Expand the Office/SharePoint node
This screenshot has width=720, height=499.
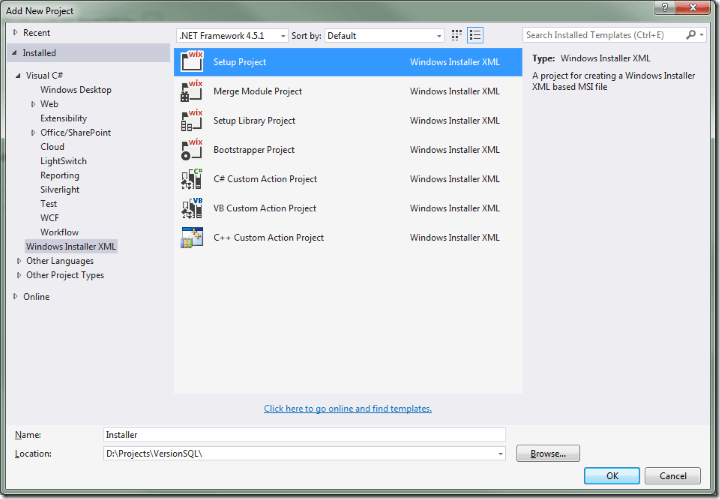[x=33, y=133]
